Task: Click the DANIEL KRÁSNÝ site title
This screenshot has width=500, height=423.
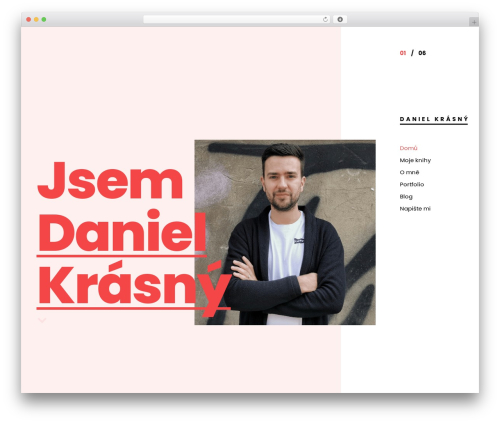Action: coord(434,119)
